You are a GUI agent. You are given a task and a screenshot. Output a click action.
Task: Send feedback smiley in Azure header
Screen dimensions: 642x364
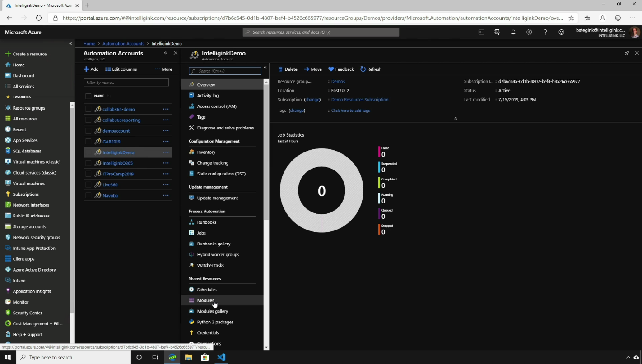coord(561,32)
